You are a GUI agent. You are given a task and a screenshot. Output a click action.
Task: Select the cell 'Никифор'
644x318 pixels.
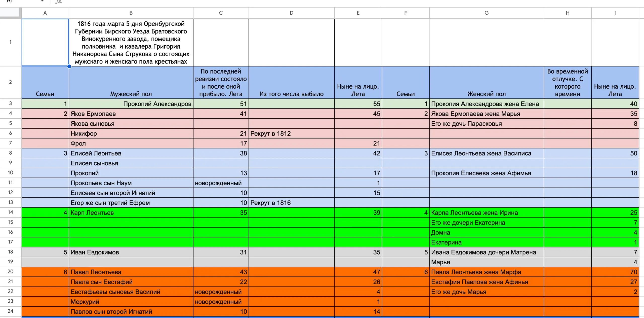(x=131, y=133)
